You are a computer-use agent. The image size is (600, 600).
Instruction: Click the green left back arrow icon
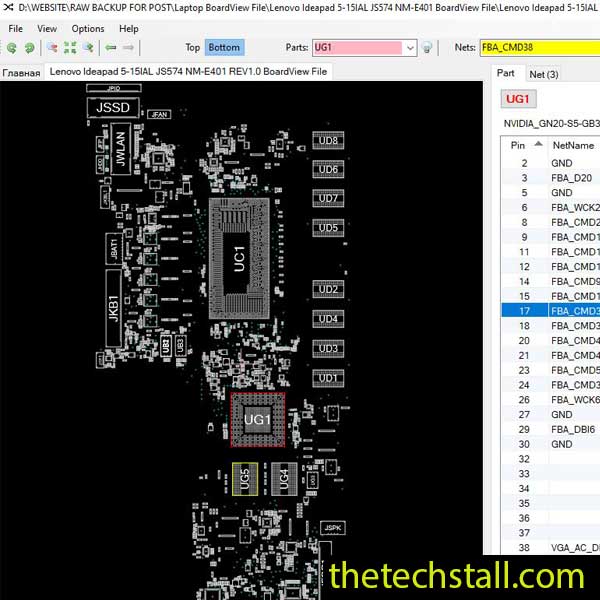pos(111,47)
